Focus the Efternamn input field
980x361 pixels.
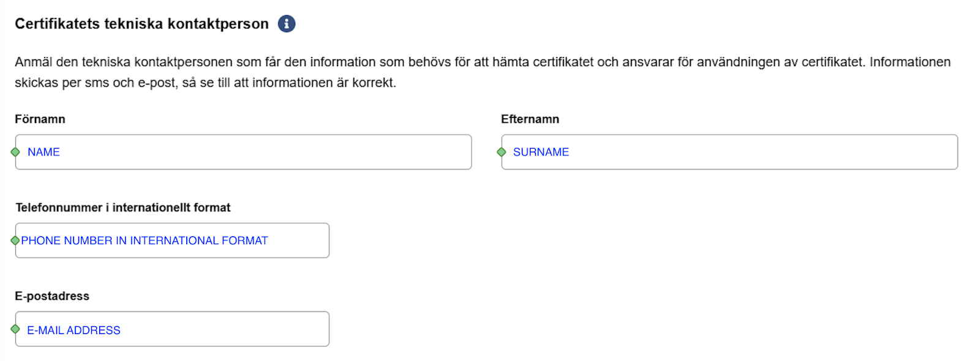click(729, 152)
